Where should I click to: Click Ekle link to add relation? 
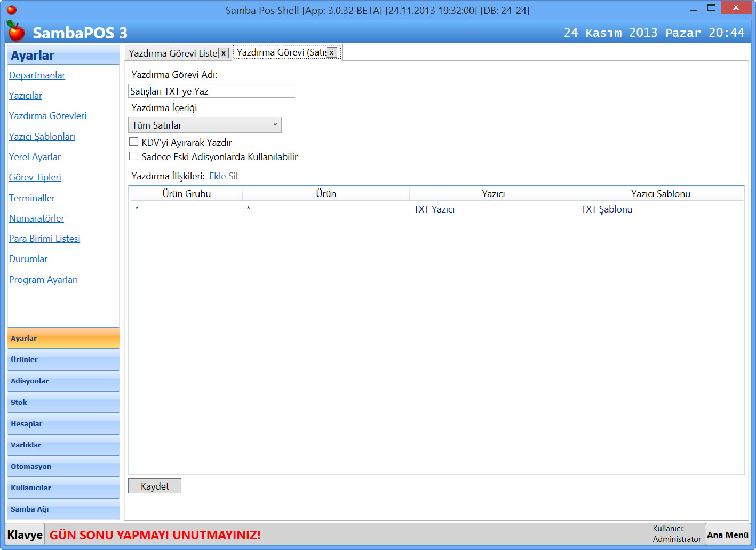(x=217, y=176)
